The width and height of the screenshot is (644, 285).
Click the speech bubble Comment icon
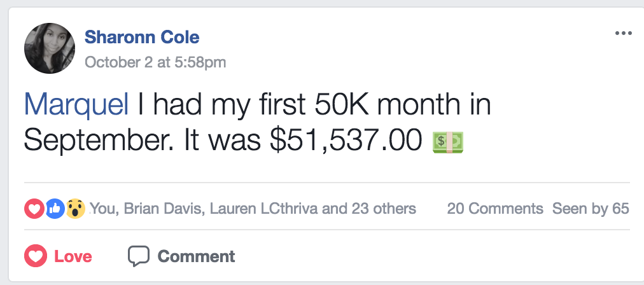pyautogui.click(x=138, y=256)
